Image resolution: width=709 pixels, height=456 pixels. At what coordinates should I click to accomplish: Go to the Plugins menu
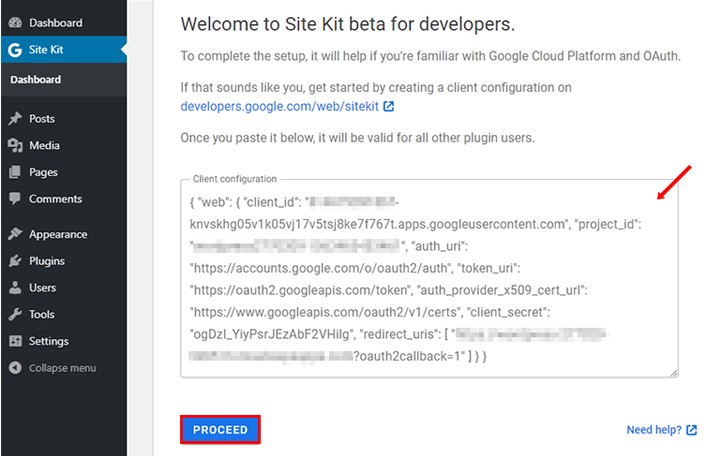pyautogui.click(x=64, y=261)
